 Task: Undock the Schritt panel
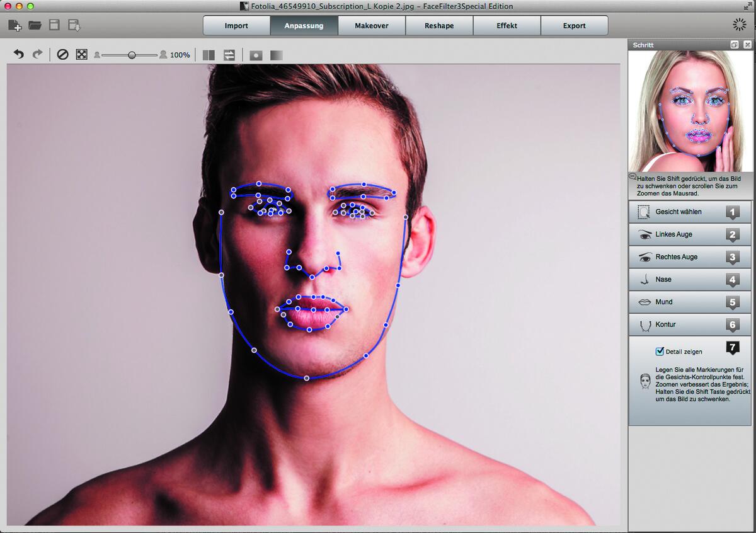tap(734, 45)
